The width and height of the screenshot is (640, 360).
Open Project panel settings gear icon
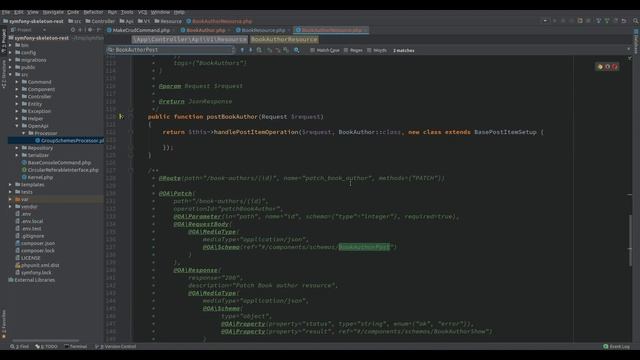[91, 30]
